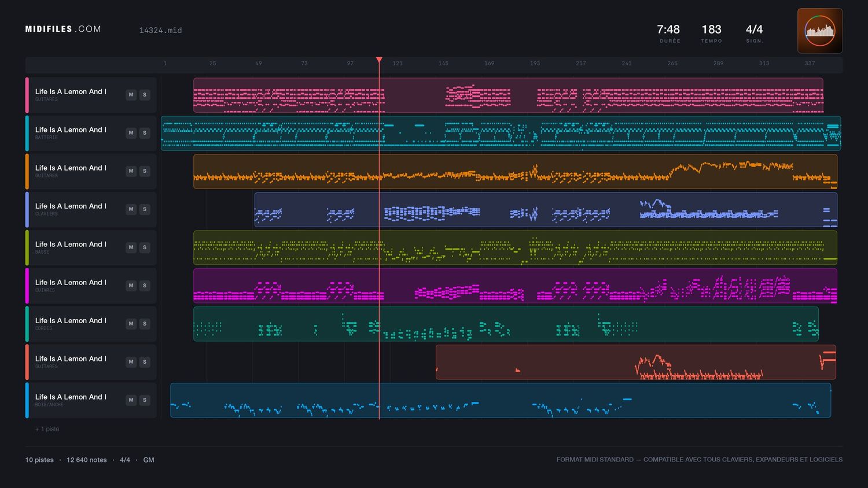Jump to measure 97 on ruler
Image resolution: width=868 pixels, height=488 pixels.
tap(350, 64)
